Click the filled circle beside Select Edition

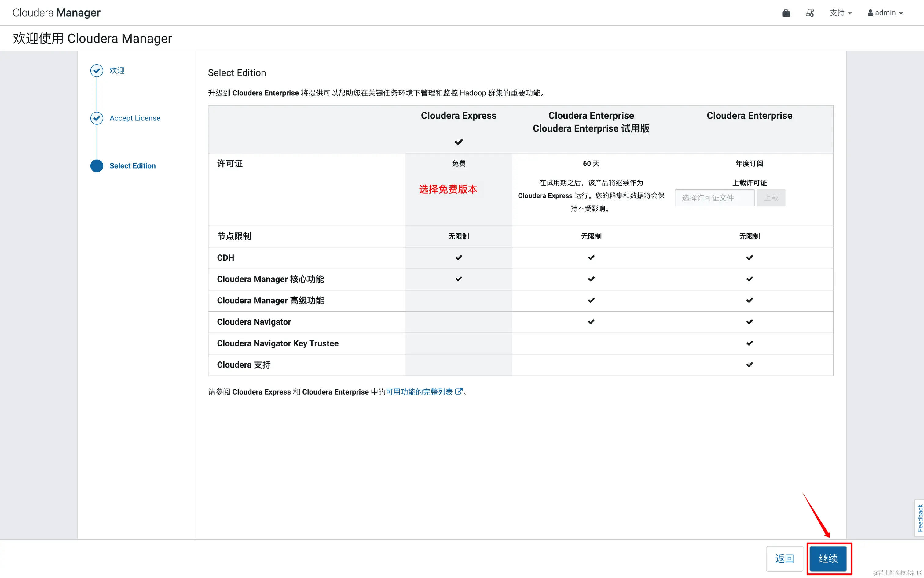pyautogui.click(x=97, y=165)
